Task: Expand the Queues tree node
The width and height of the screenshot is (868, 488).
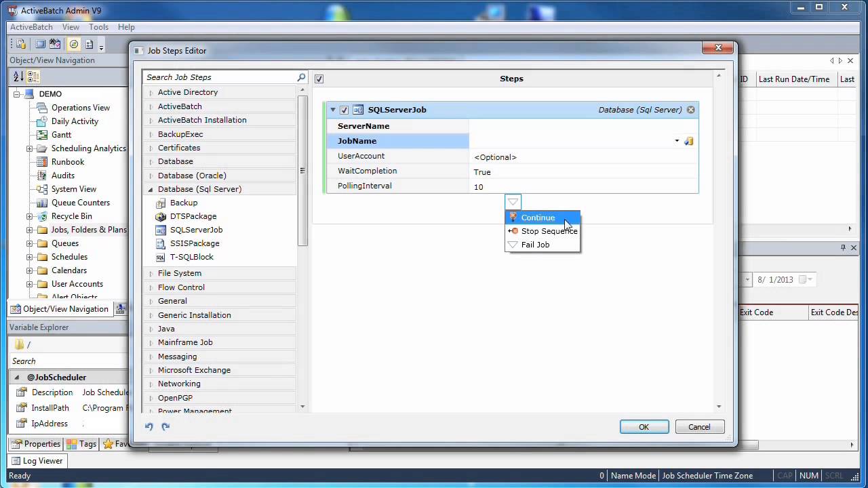Action: click(29, 243)
